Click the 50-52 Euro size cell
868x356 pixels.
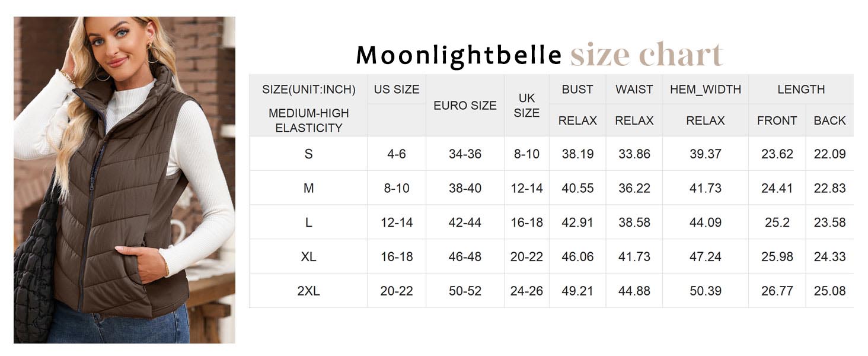click(465, 291)
